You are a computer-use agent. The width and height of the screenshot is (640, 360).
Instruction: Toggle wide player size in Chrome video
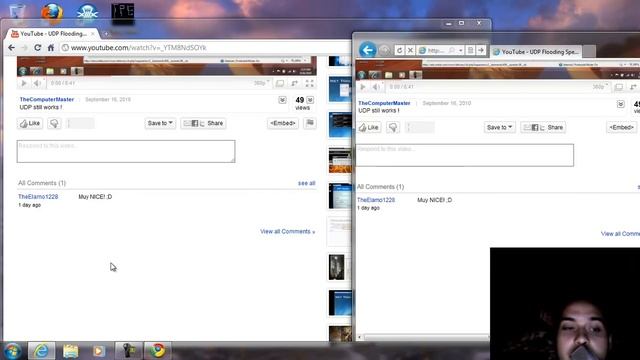[280, 83]
